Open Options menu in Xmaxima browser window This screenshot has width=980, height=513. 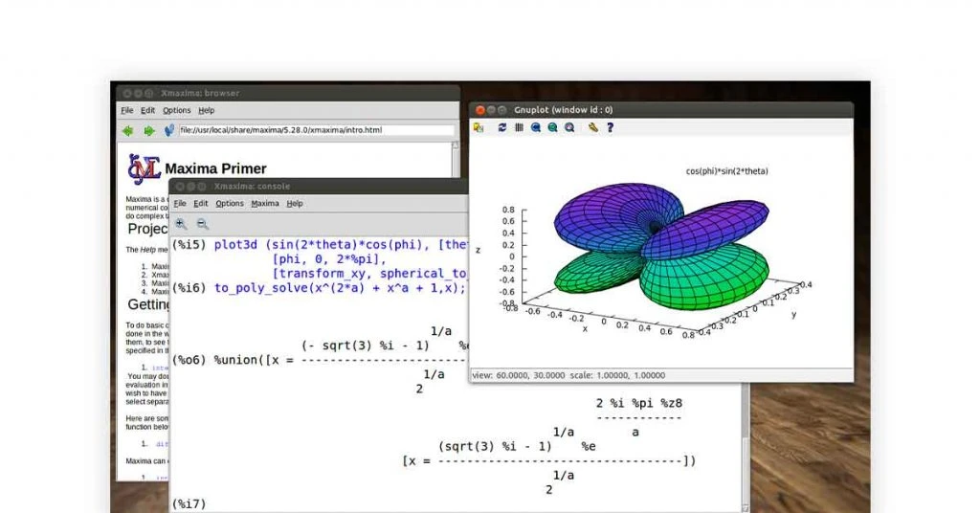click(x=177, y=110)
